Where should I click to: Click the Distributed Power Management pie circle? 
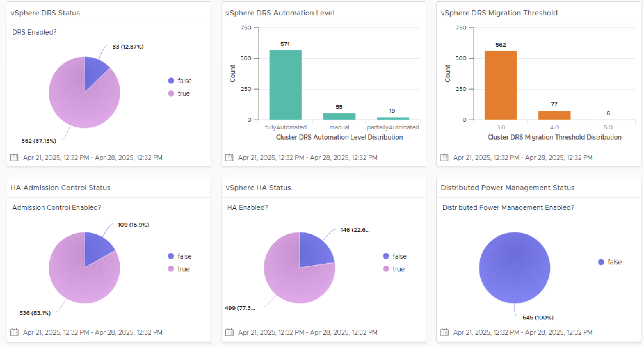(514, 268)
